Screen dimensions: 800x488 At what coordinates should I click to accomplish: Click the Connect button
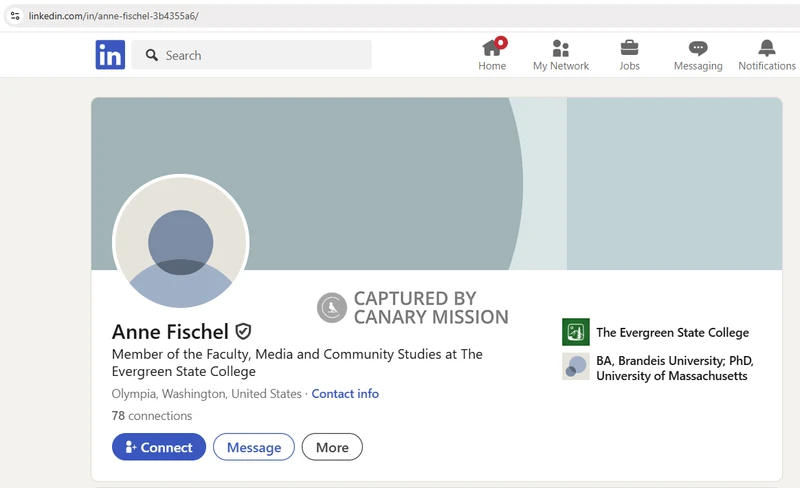click(159, 447)
